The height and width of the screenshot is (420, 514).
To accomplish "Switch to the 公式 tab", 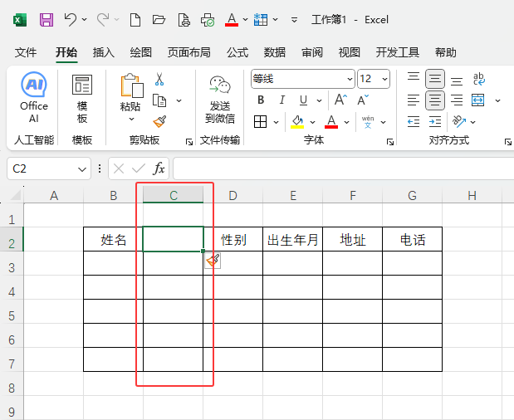I will pyautogui.click(x=237, y=52).
